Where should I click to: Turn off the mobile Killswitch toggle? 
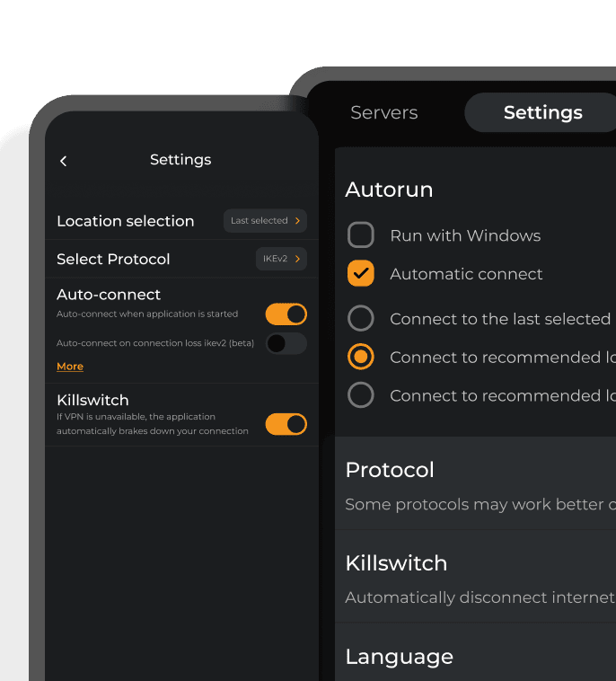(286, 424)
